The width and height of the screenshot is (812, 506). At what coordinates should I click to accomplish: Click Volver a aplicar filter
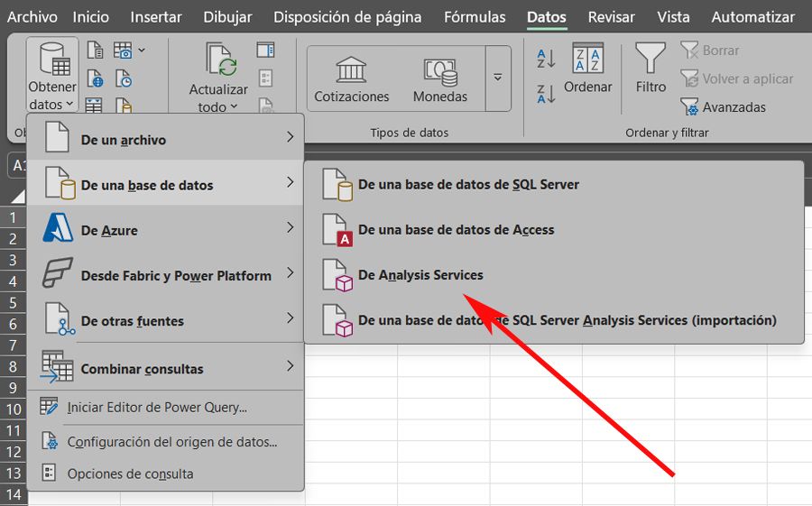(x=736, y=78)
